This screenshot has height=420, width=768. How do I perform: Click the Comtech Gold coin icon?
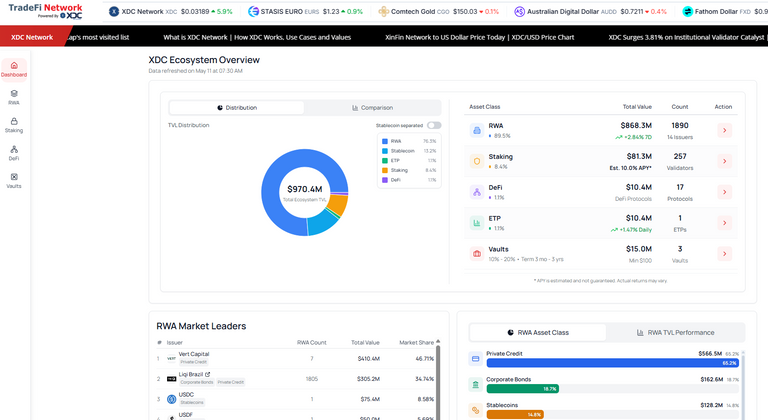pos(384,11)
